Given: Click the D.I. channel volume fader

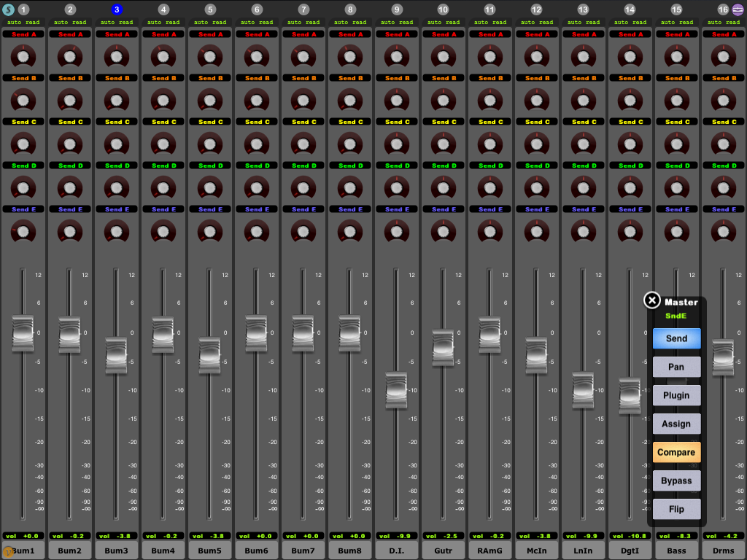Looking at the screenshot, I should pos(396,390).
